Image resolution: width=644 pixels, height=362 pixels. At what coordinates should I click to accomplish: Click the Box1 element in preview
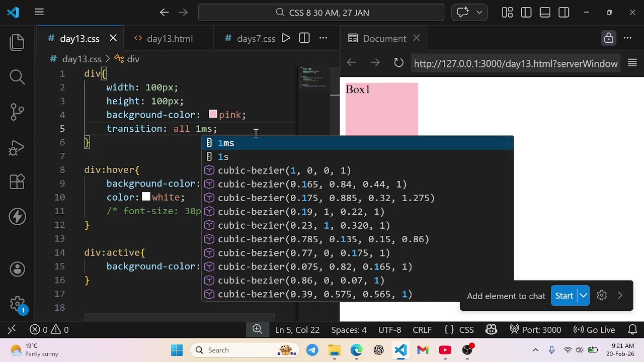(381, 109)
